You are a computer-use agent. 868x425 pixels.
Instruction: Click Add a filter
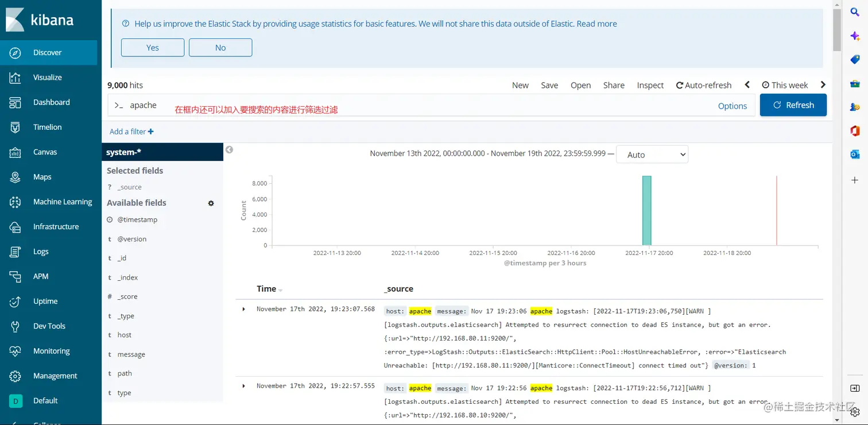131,132
